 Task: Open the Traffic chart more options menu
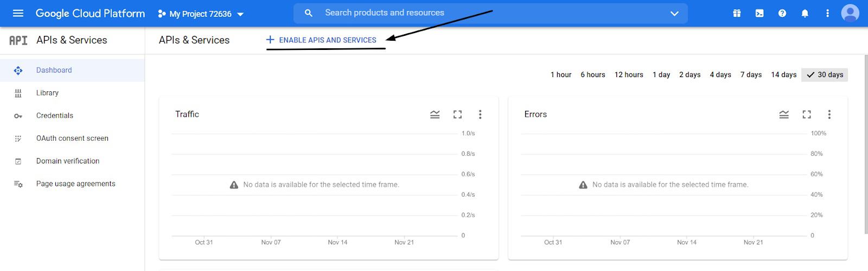click(x=480, y=115)
